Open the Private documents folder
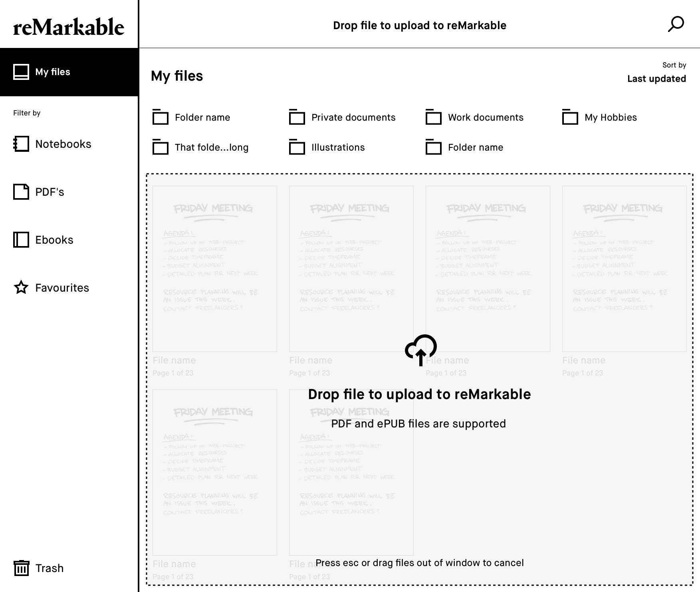This screenshot has width=700, height=592. pos(353,117)
